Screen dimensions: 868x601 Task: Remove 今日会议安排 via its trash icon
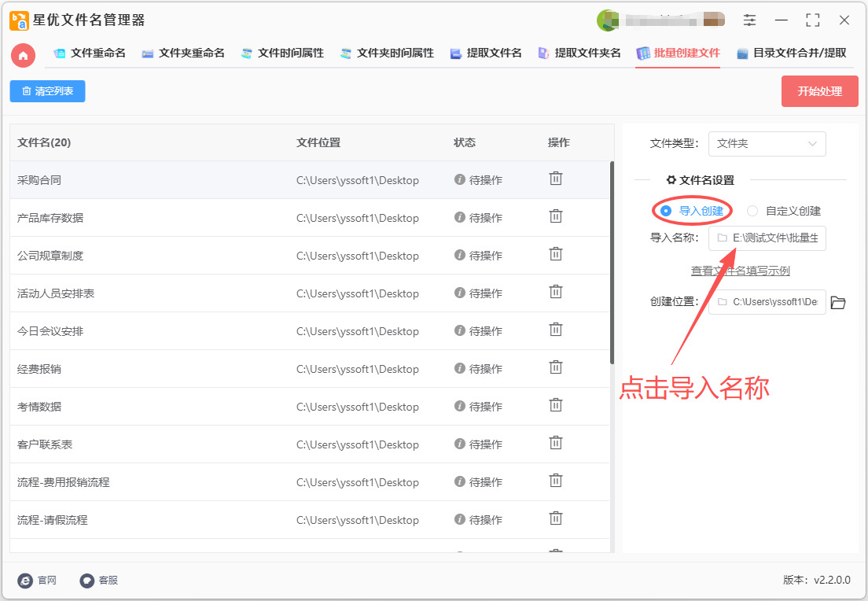coord(556,330)
